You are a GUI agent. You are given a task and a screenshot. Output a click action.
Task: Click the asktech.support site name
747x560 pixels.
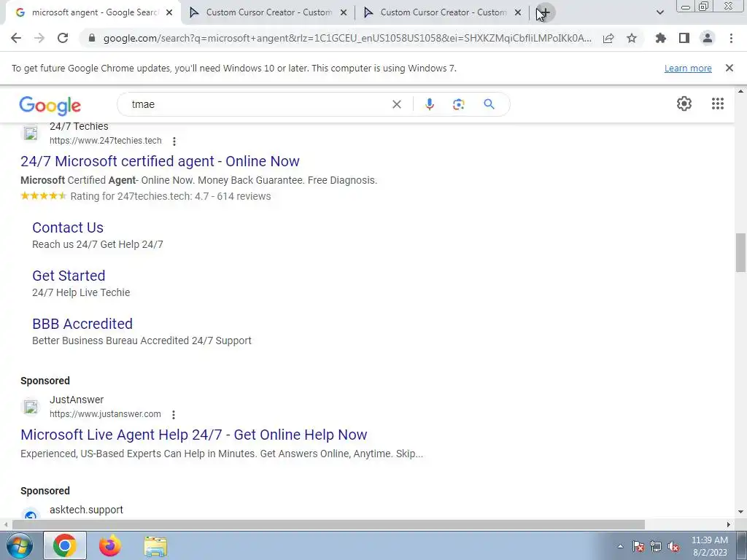[86, 510]
